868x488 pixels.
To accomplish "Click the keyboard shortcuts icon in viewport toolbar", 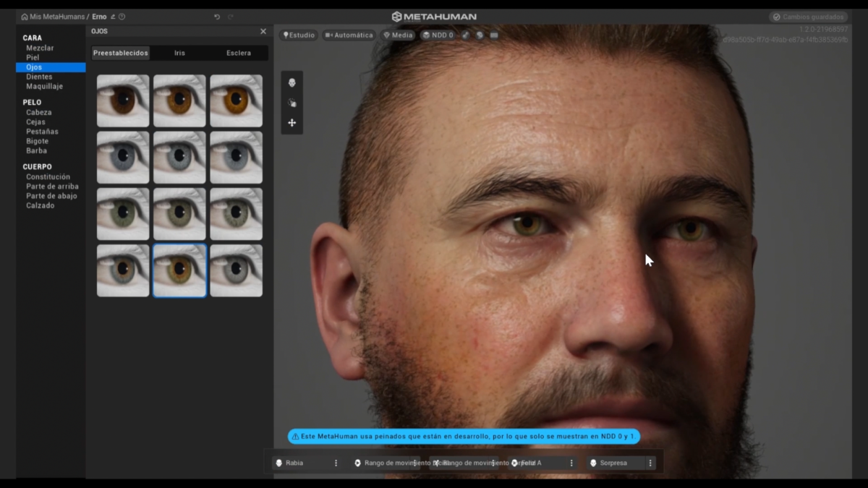I will 494,35.
